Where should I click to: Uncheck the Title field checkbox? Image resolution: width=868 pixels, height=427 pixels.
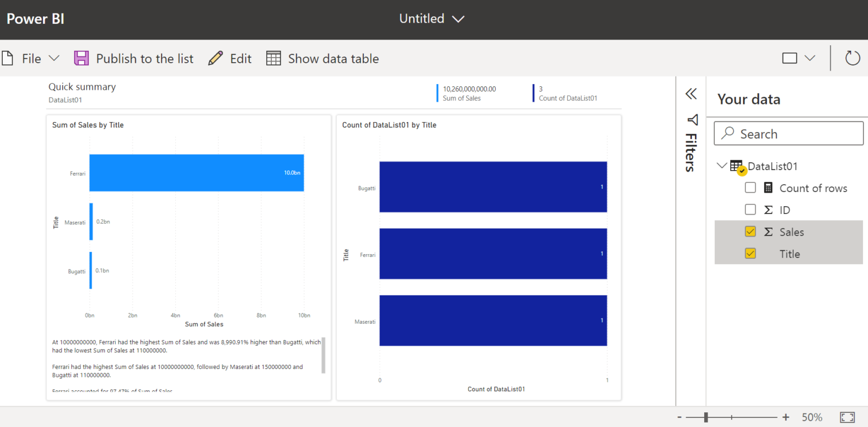[750, 254]
